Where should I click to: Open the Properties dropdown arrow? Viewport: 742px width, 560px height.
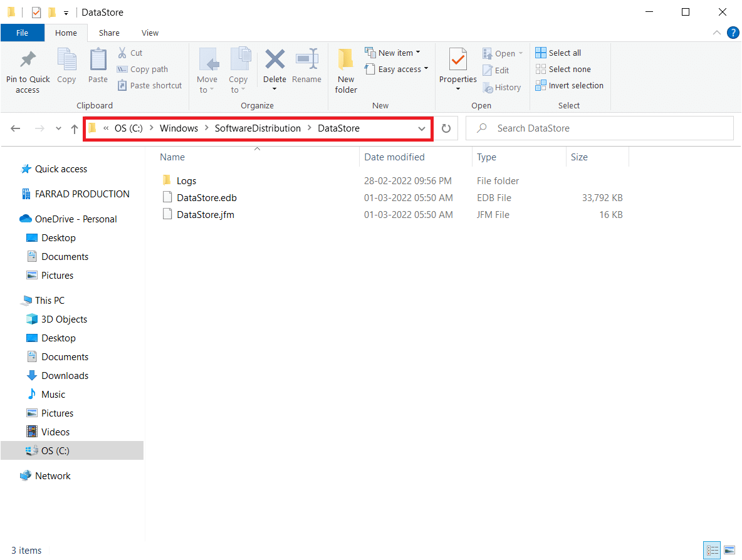coord(457,89)
